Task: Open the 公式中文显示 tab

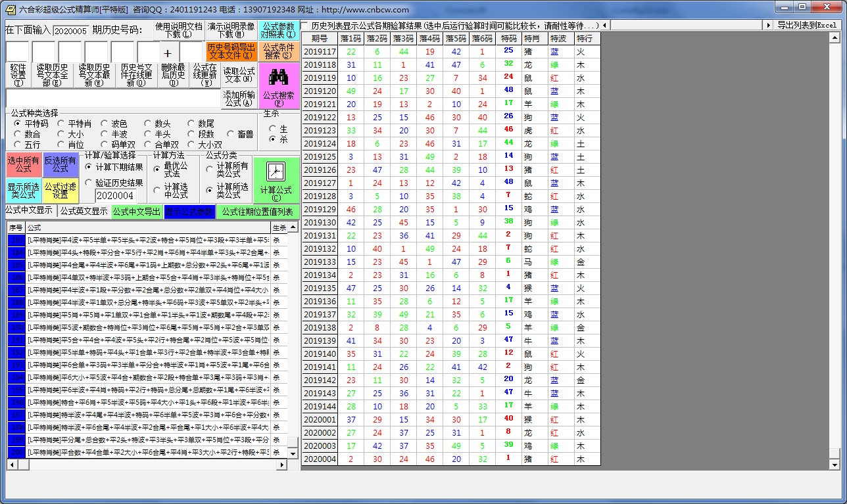Action: [29, 210]
